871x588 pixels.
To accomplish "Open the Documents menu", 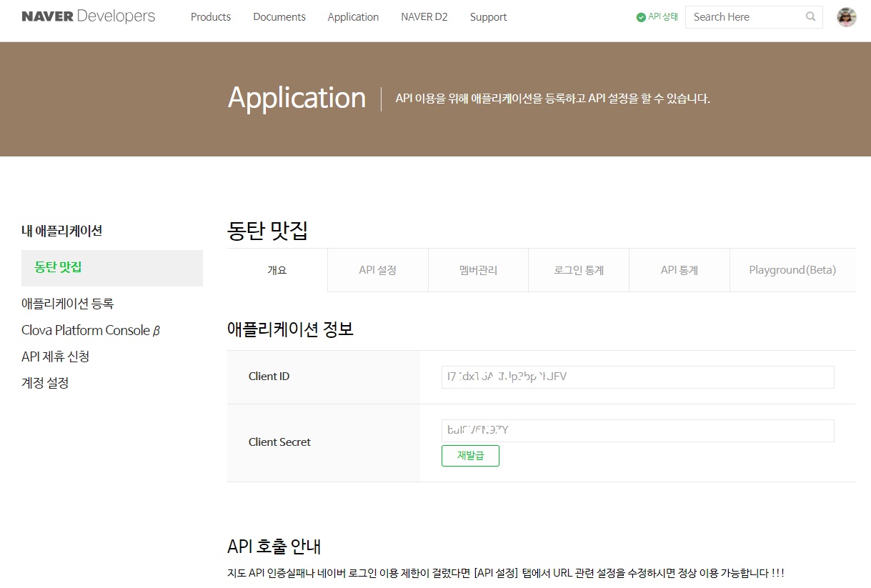I will (279, 17).
